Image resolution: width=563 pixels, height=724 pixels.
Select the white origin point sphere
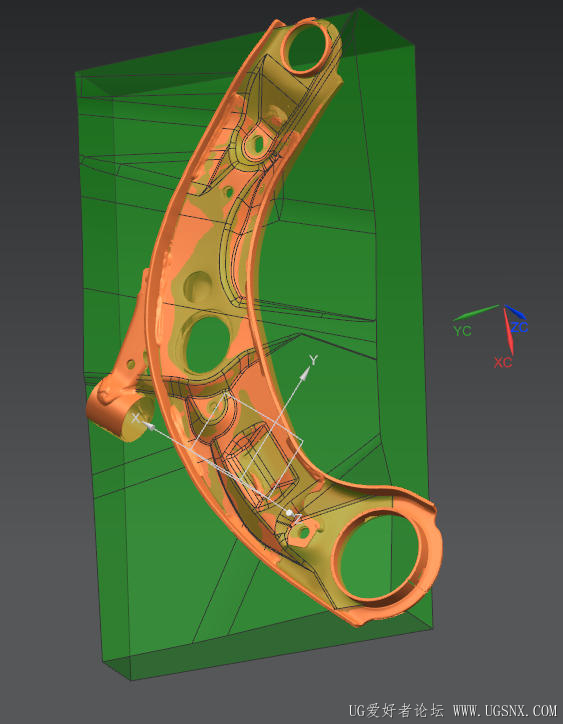(x=289, y=513)
